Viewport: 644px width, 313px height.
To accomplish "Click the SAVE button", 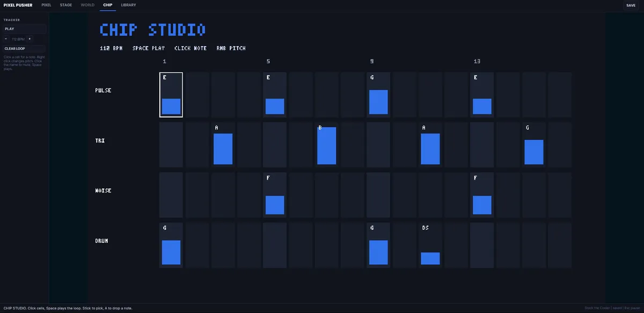I will pyautogui.click(x=631, y=5).
